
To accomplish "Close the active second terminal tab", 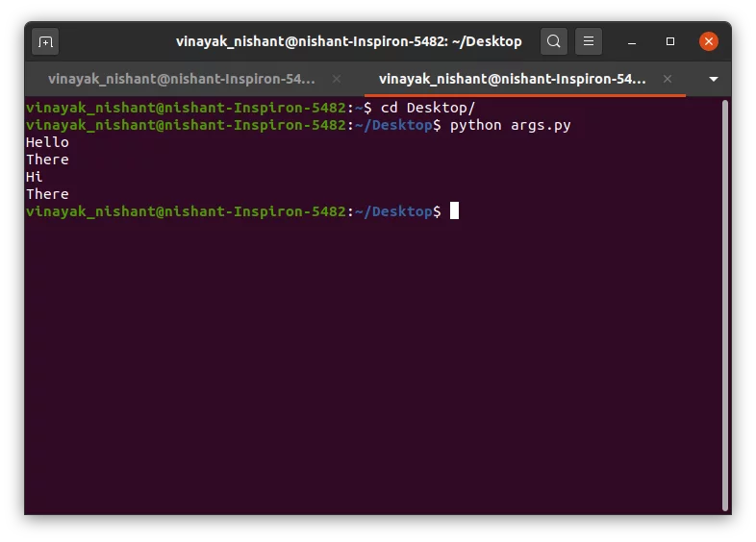I will click(668, 79).
